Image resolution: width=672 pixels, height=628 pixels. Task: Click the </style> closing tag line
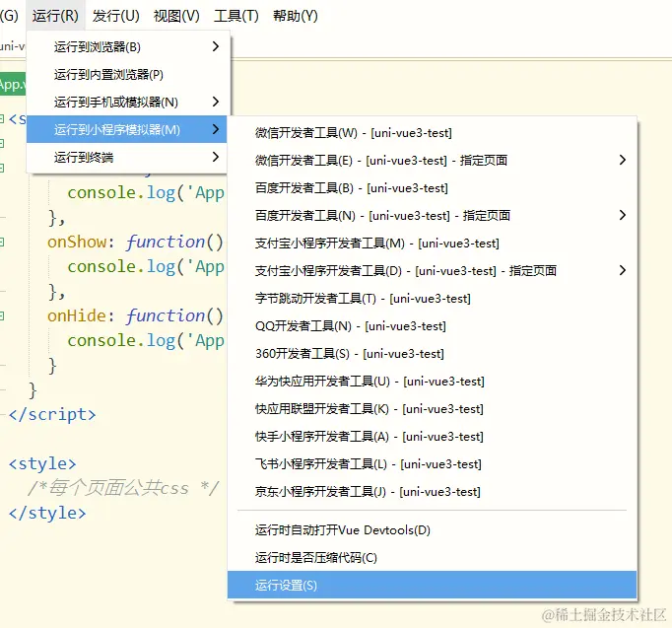point(47,513)
